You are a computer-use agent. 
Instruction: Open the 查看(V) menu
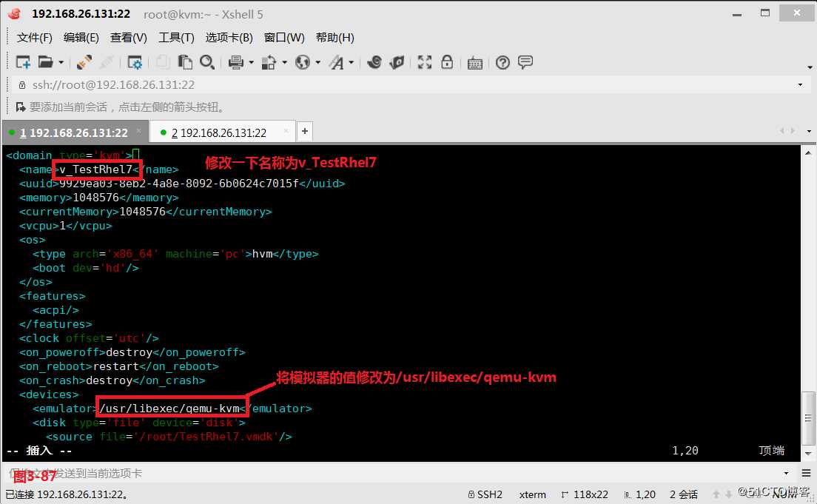[x=129, y=38]
